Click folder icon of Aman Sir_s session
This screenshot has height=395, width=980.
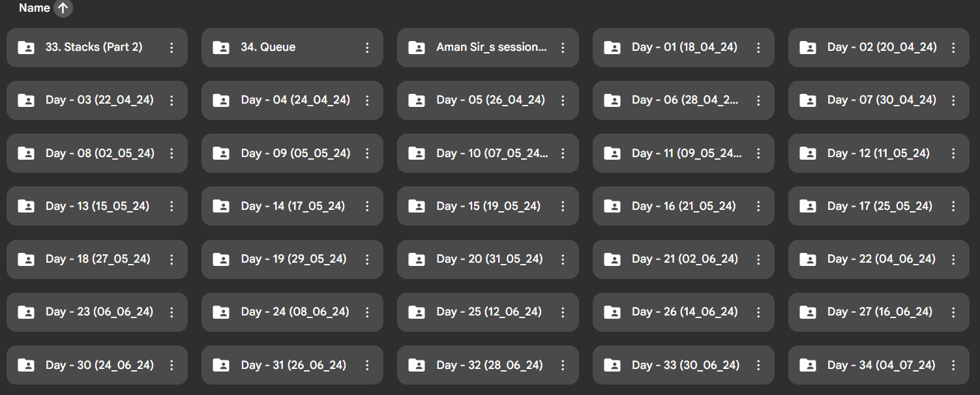tap(417, 48)
